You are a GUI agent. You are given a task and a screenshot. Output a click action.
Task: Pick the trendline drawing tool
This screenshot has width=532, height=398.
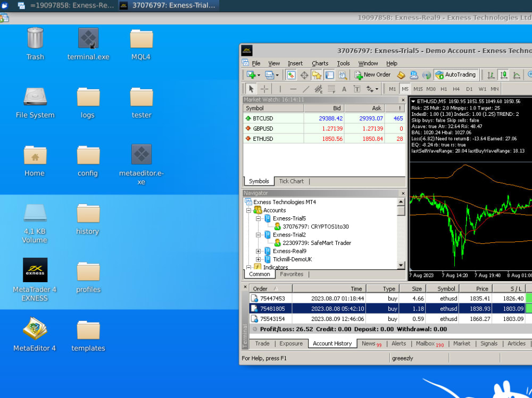pyautogui.click(x=306, y=89)
